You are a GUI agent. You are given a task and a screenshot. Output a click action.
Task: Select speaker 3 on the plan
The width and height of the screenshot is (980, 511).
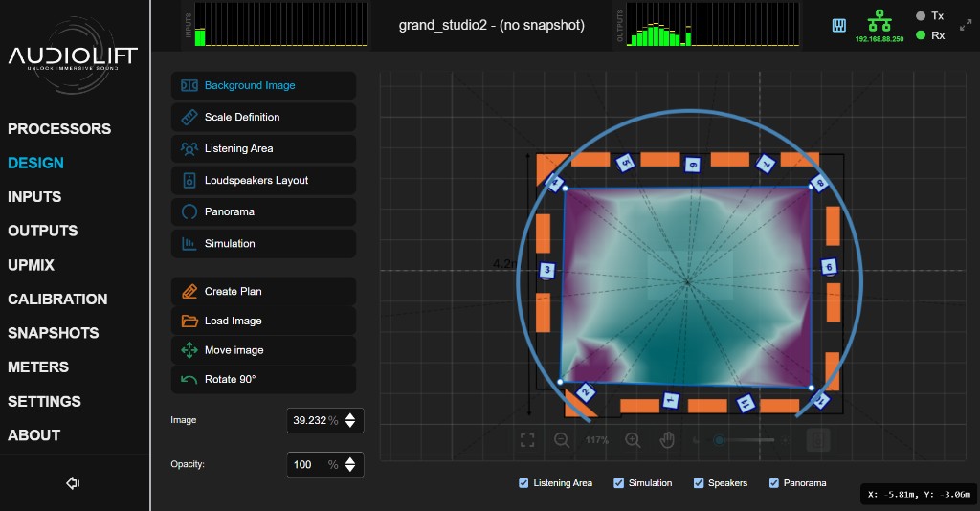(x=546, y=270)
